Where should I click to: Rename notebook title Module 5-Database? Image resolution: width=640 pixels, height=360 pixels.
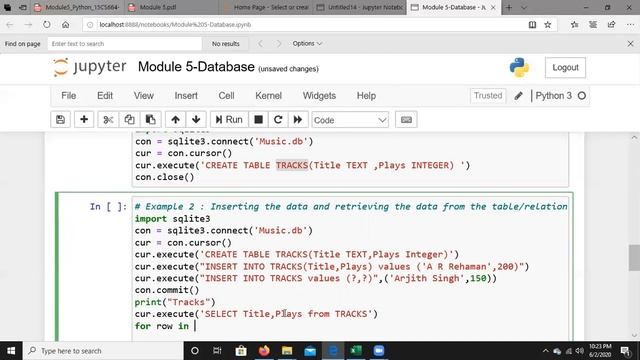[196, 67]
